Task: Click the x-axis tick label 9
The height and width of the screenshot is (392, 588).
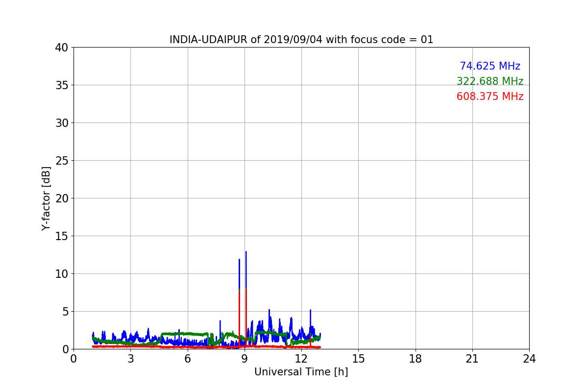Action: tap(245, 359)
